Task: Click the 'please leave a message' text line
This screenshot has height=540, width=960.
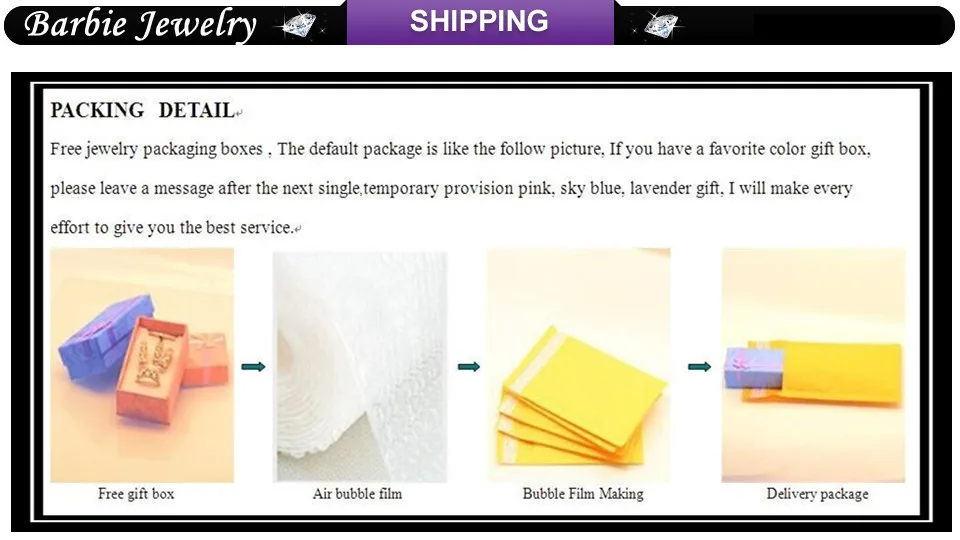Action: [451, 189]
